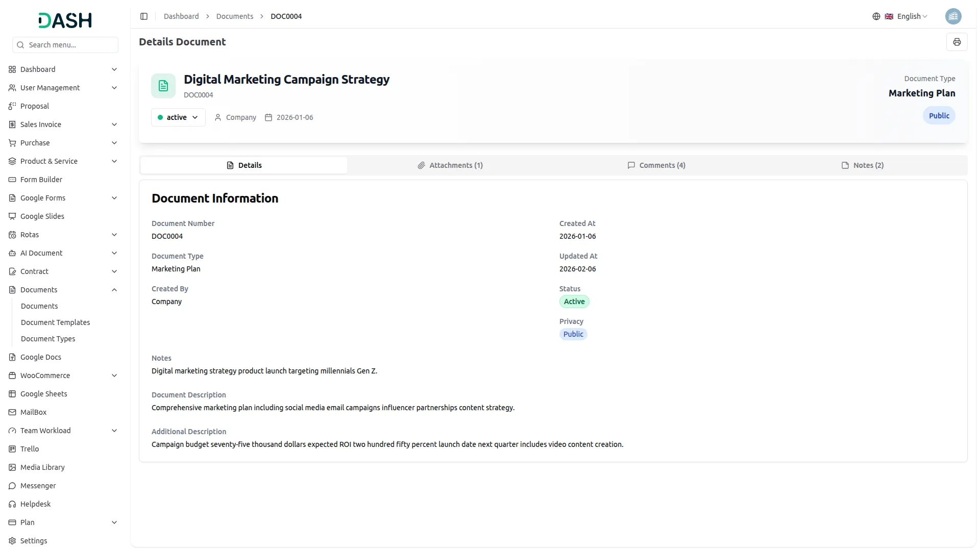
Task: Open the active status dropdown
Action: tap(178, 117)
